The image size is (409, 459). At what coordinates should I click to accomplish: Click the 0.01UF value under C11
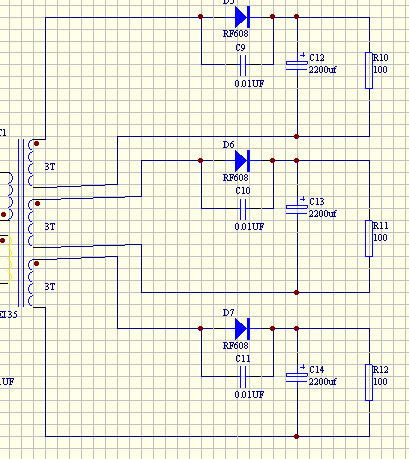[249, 395]
